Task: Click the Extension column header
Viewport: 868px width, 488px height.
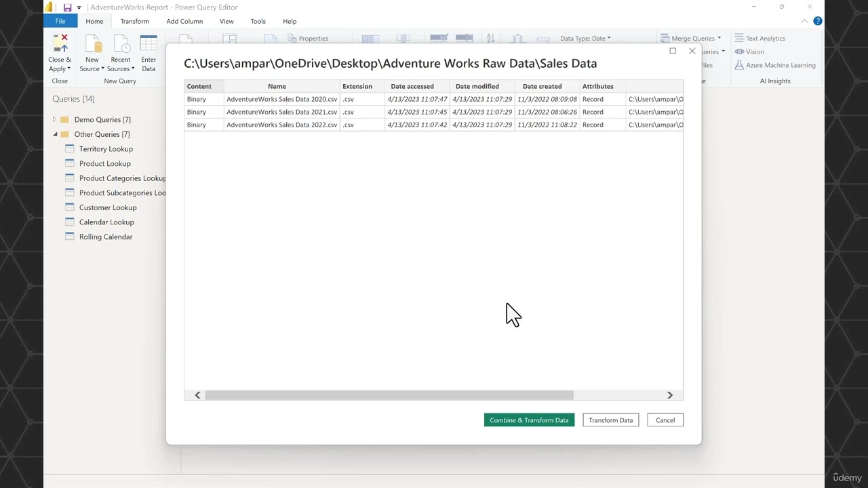Action: [362, 86]
